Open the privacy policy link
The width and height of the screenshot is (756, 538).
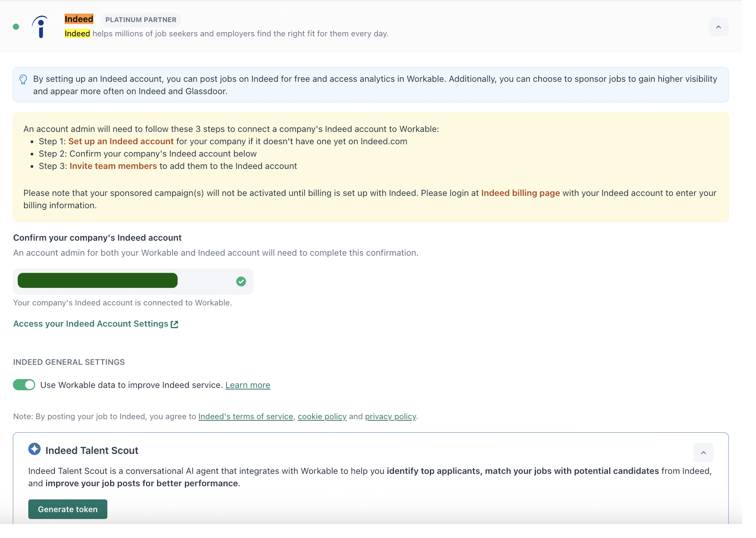(390, 416)
